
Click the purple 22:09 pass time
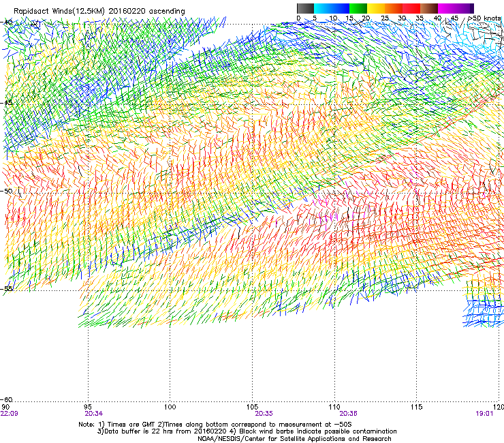10,414
